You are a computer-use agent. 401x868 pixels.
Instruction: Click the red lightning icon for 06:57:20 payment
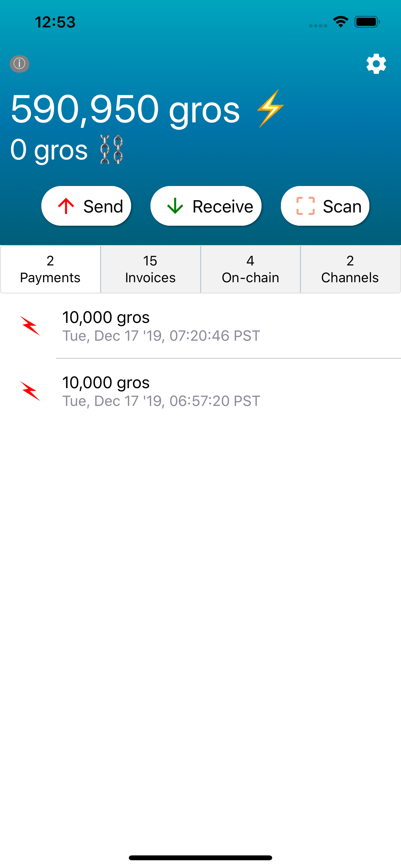[x=30, y=391]
